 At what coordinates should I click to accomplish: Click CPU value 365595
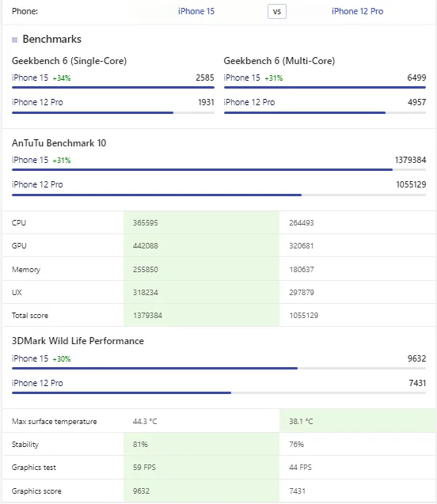[x=146, y=223]
